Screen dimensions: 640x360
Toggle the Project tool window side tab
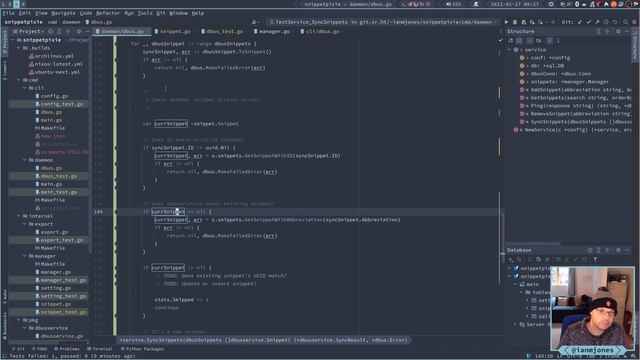pos(4,43)
